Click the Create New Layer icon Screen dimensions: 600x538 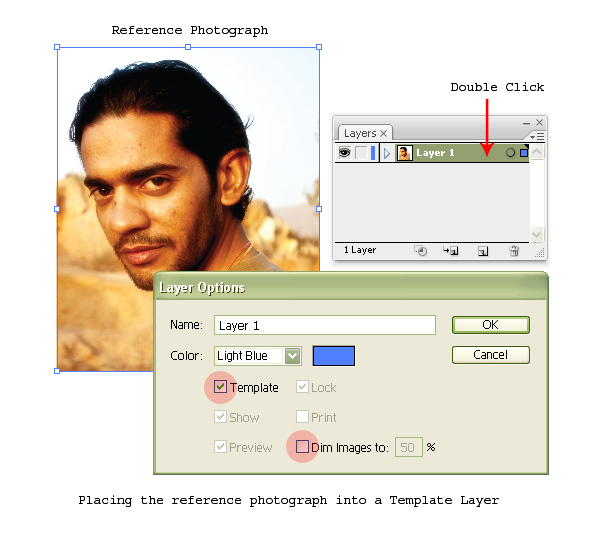click(x=483, y=251)
